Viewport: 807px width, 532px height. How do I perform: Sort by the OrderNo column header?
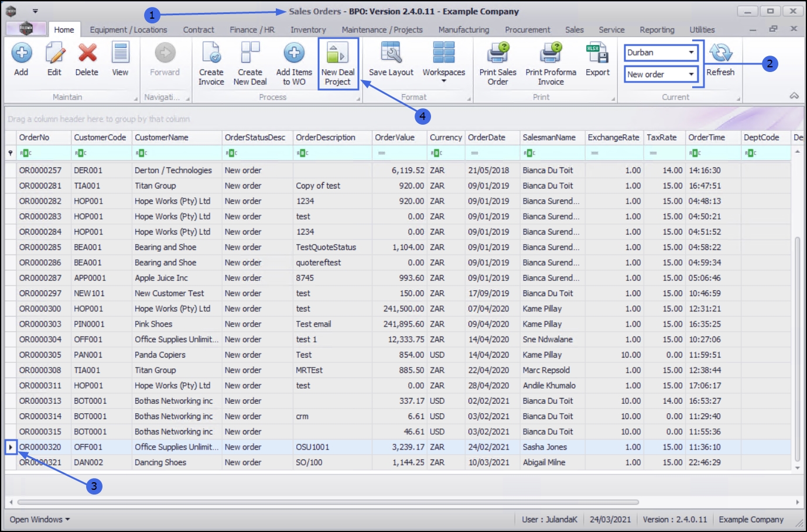point(43,138)
